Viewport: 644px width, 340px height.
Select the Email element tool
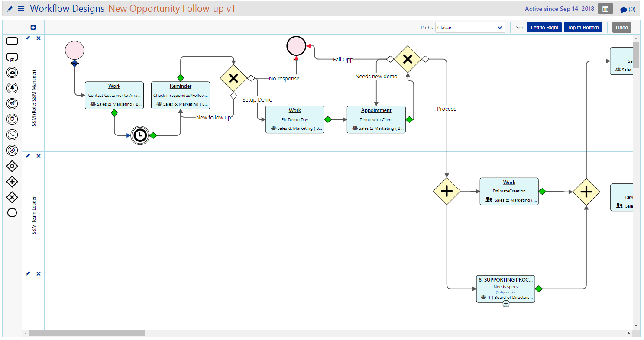tap(12, 72)
